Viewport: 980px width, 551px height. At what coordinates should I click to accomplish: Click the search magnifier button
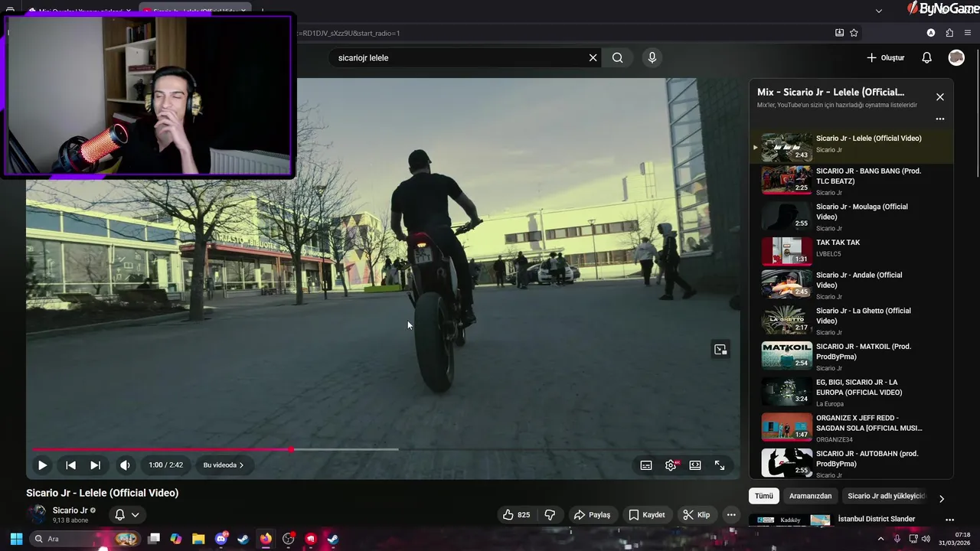[x=617, y=57]
